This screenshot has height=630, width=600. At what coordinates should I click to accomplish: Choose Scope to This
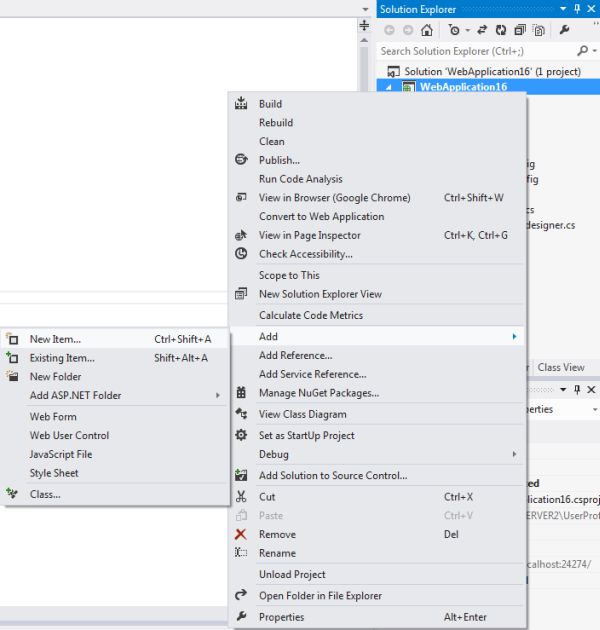378,275
